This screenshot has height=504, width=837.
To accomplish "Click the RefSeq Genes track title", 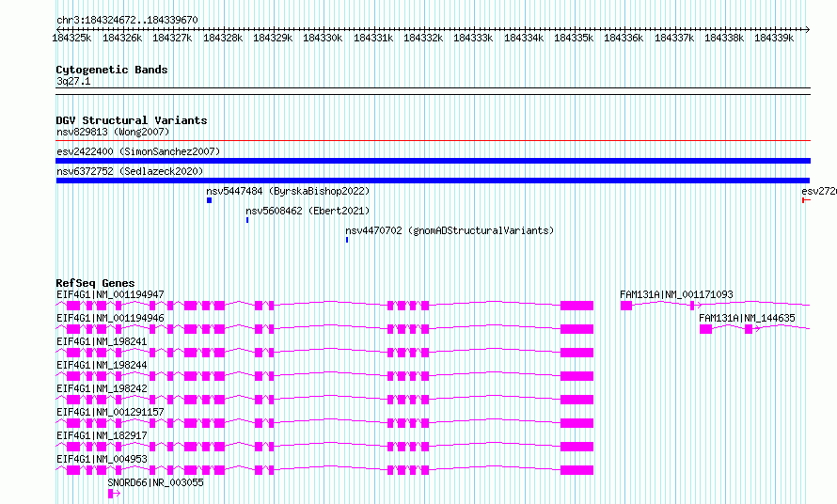I will 95,283.
